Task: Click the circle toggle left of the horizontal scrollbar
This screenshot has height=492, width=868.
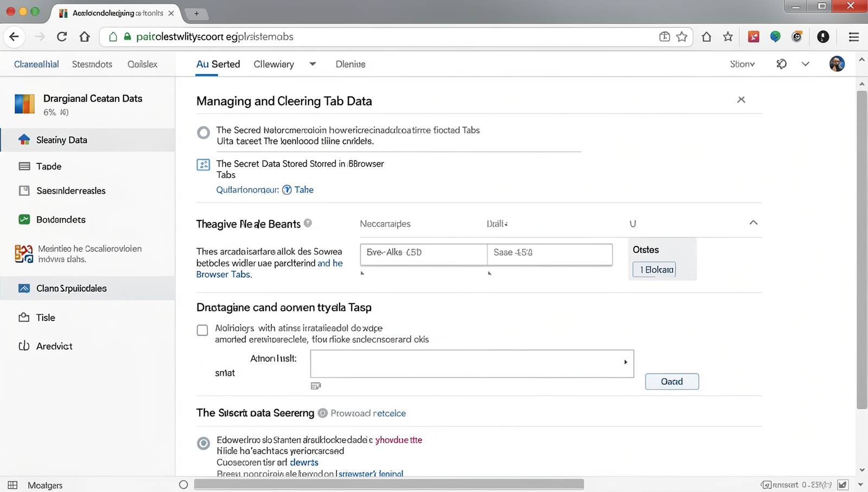Action: click(183, 484)
